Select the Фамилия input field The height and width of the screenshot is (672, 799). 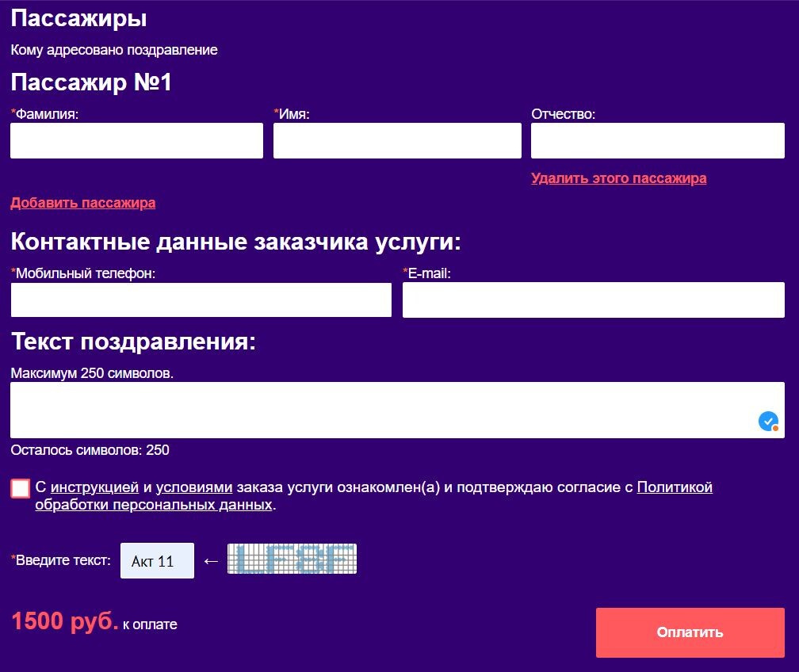point(136,140)
